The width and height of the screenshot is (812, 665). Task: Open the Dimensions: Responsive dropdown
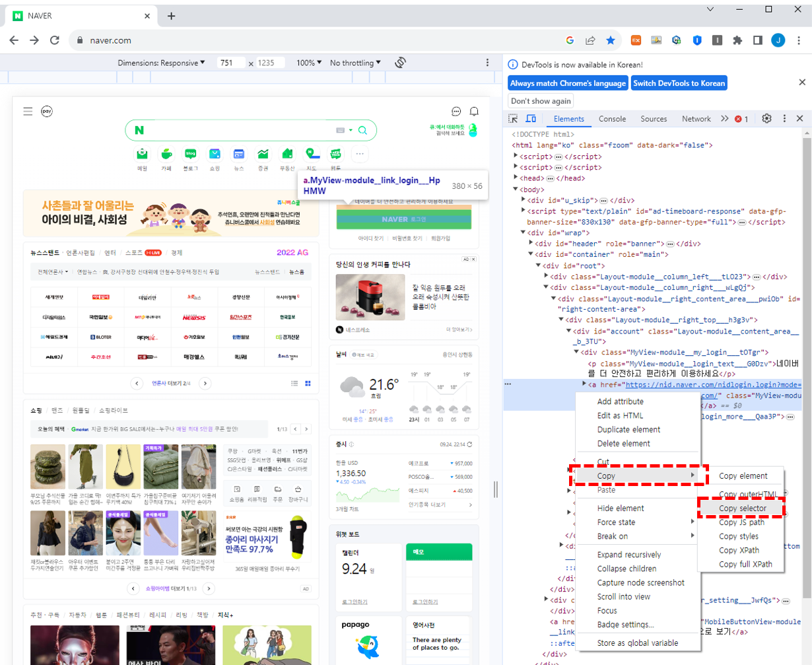tap(162, 63)
